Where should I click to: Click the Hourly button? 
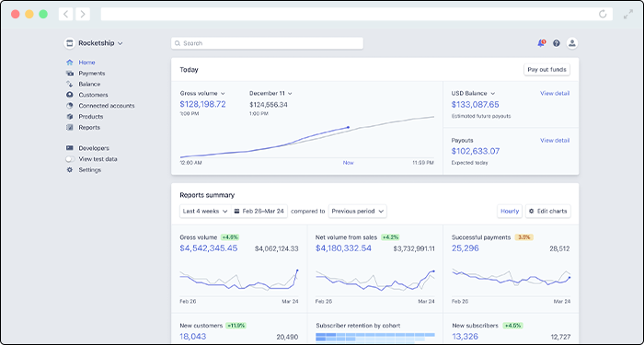point(510,211)
